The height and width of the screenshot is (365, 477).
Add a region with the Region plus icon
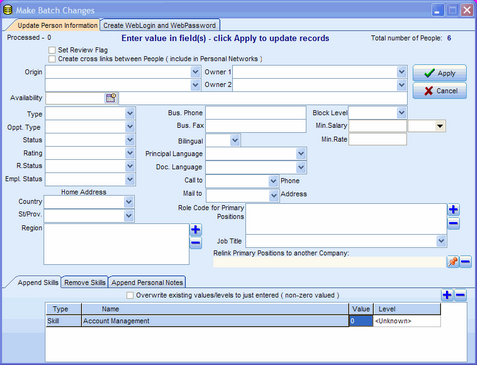[196, 229]
